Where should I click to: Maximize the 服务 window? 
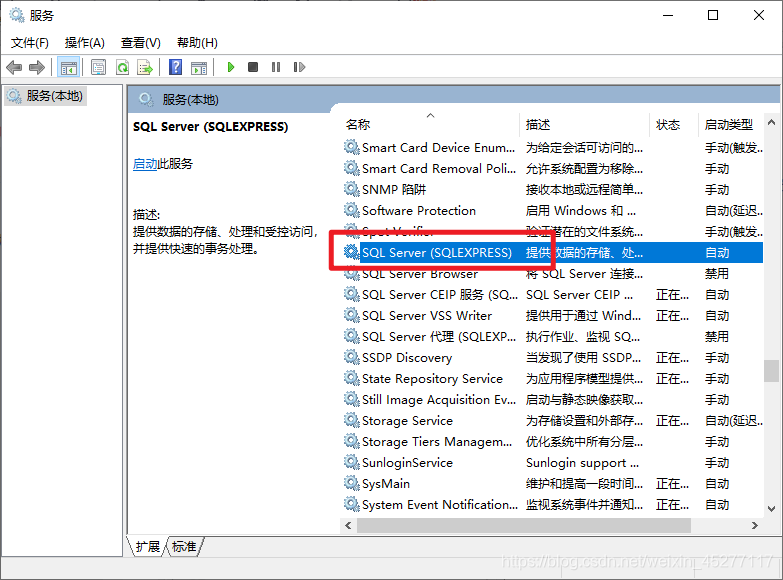point(713,15)
